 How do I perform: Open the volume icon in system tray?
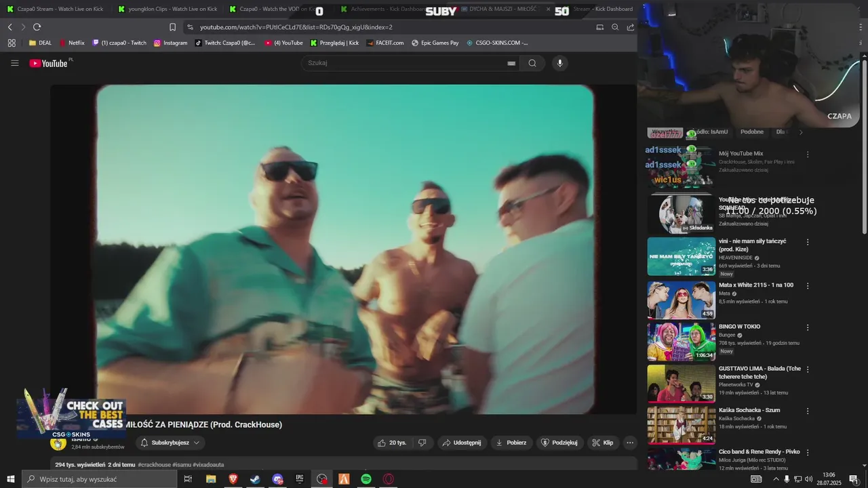pyautogui.click(x=808, y=479)
